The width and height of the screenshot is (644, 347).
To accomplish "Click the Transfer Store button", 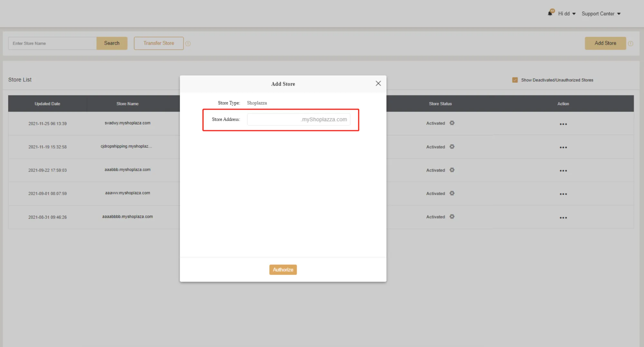I will click(158, 43).
